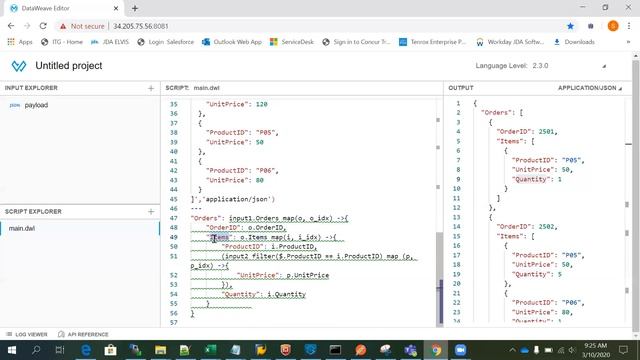Click the Not secure warning indicator
The image size is (640, 360).
tap(82, 26)
